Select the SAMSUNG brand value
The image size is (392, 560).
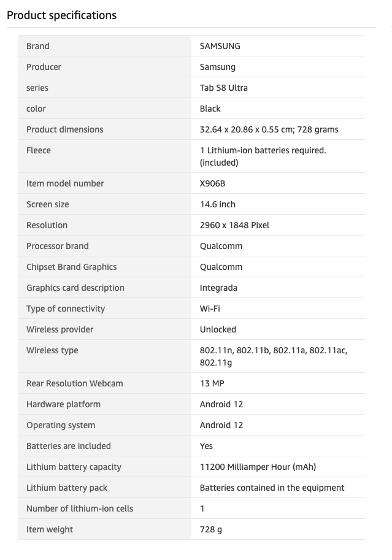pos(220,46)
